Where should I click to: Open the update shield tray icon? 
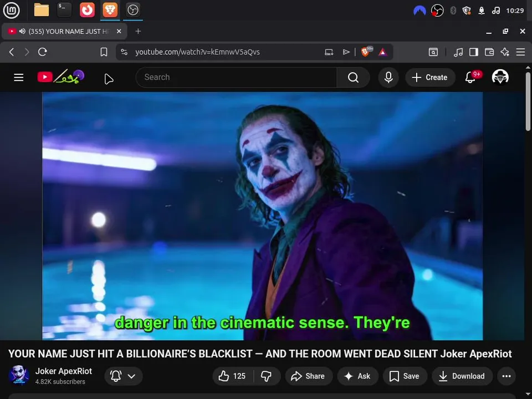pos(467,11)
